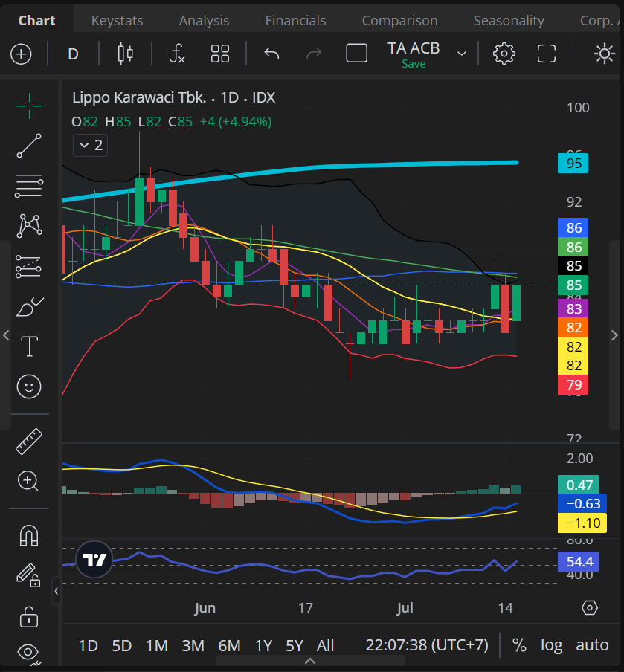Redo the last chart action
The image size is (624, 672).
pyautogui.click(x=314, y=54)
